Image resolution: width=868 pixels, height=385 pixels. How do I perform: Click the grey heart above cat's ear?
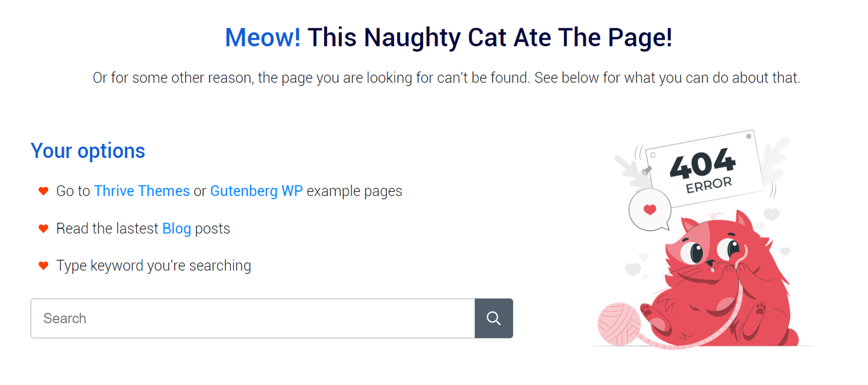point(771,214)
